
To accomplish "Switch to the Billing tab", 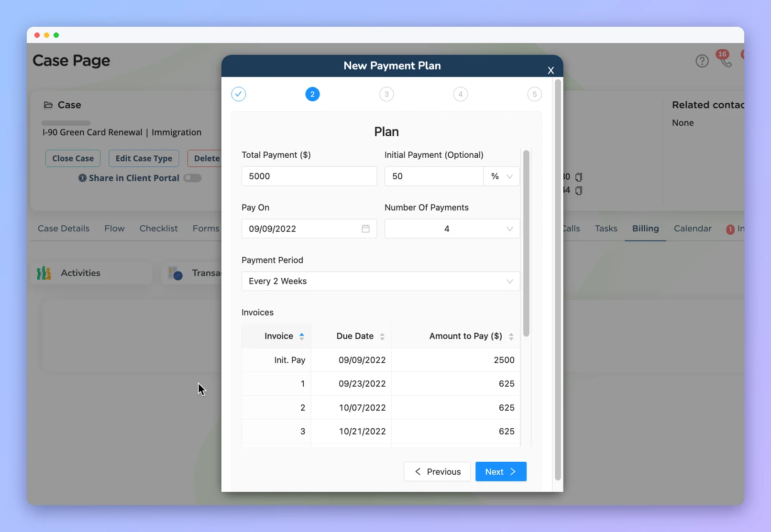I will click(645, 228).
